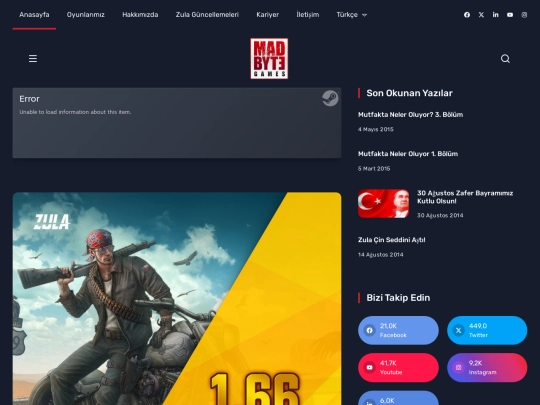Click the Bizi Takip Edin heading
This screenshot has height=405, width=540.
point(398,298)
